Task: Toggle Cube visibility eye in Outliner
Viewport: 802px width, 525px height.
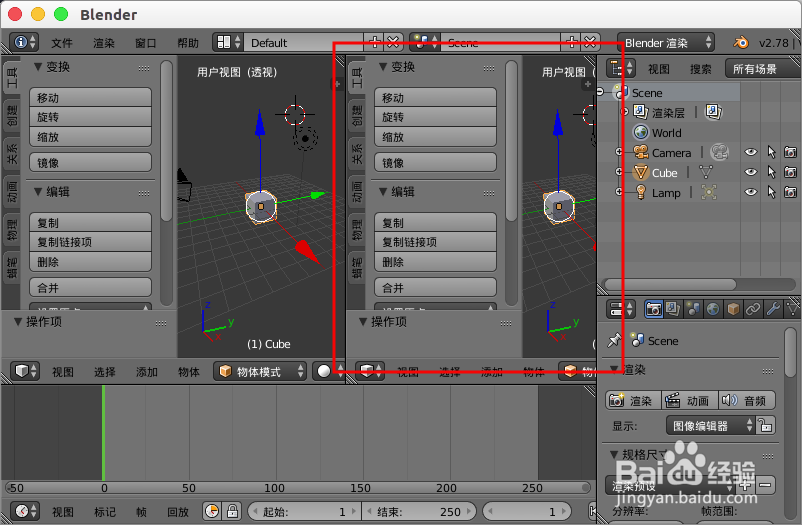Action: [x=750, y=172]
